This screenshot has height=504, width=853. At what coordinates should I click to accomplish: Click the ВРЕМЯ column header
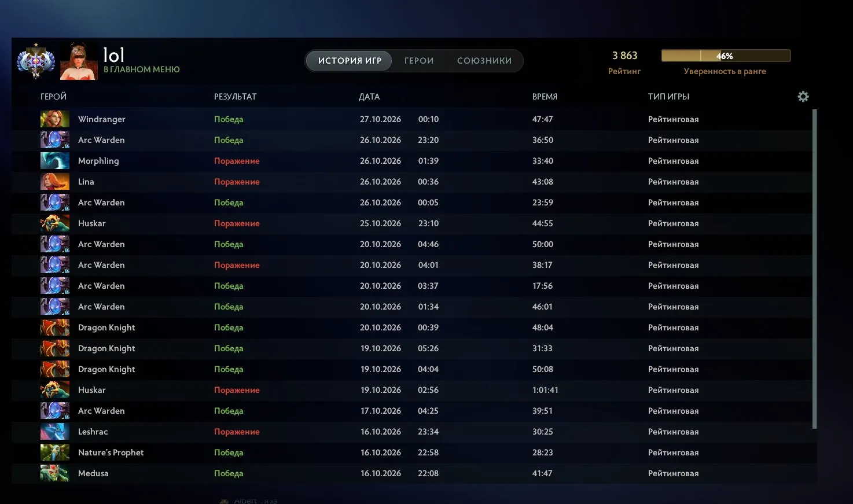545,97
